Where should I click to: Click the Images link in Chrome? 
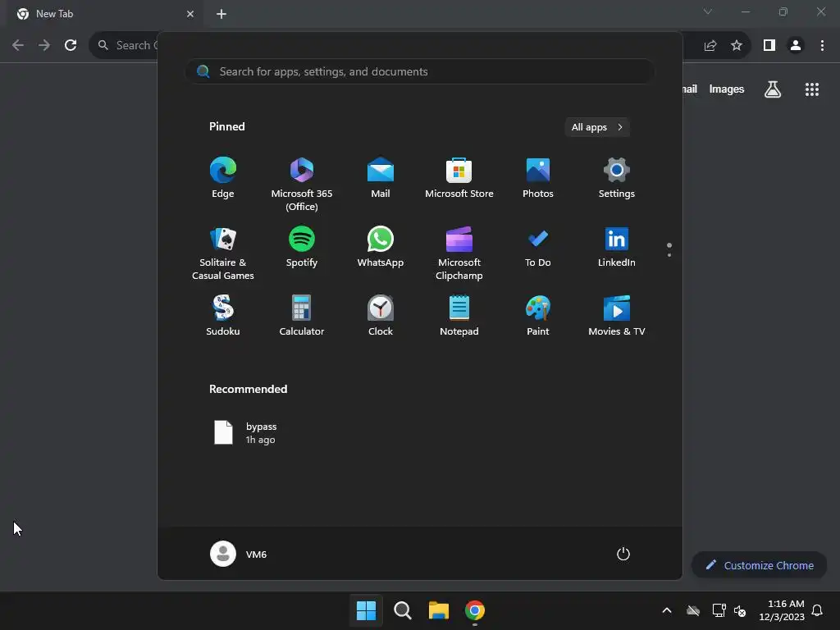tap(727, 89)
